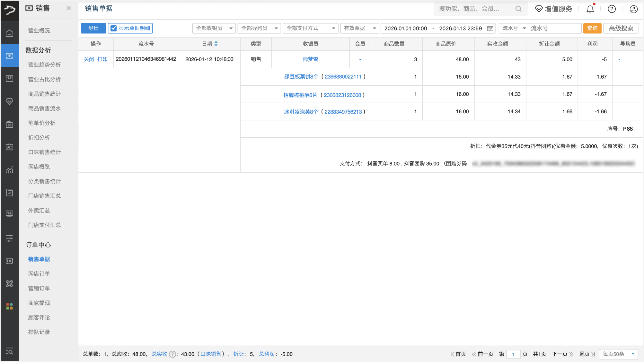The image size is (644, 362).
Task: Click the help icon beside 总实收
Action: (172, 354)
